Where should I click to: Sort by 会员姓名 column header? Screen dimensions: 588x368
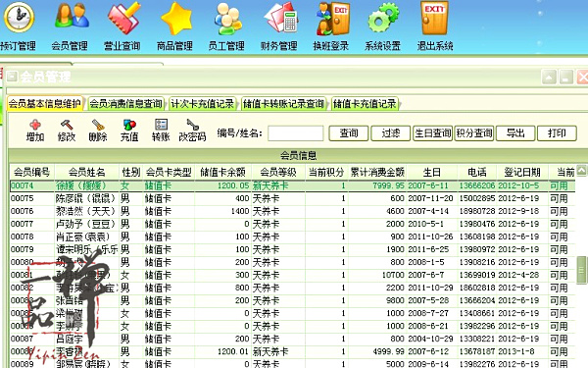click(86, 173)
